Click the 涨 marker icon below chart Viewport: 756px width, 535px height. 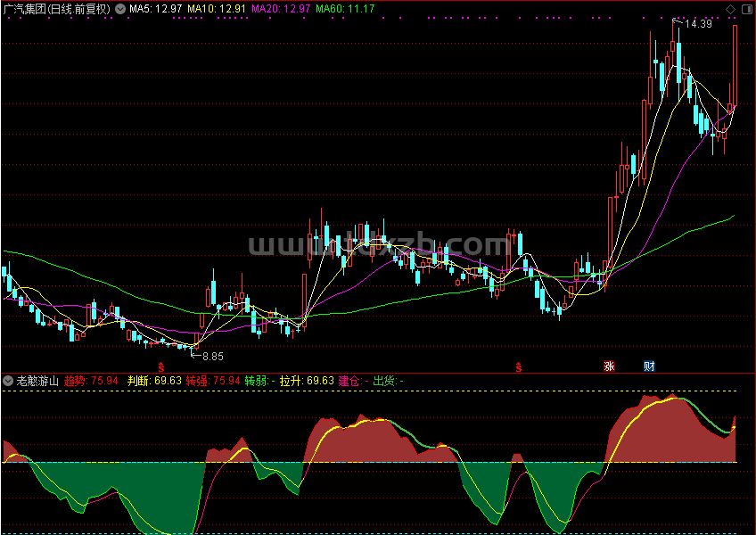[609, 366]
